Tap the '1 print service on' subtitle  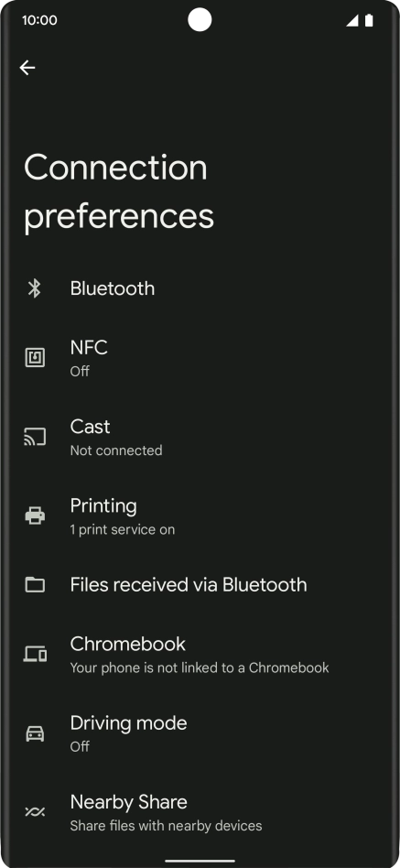(123, 530)
